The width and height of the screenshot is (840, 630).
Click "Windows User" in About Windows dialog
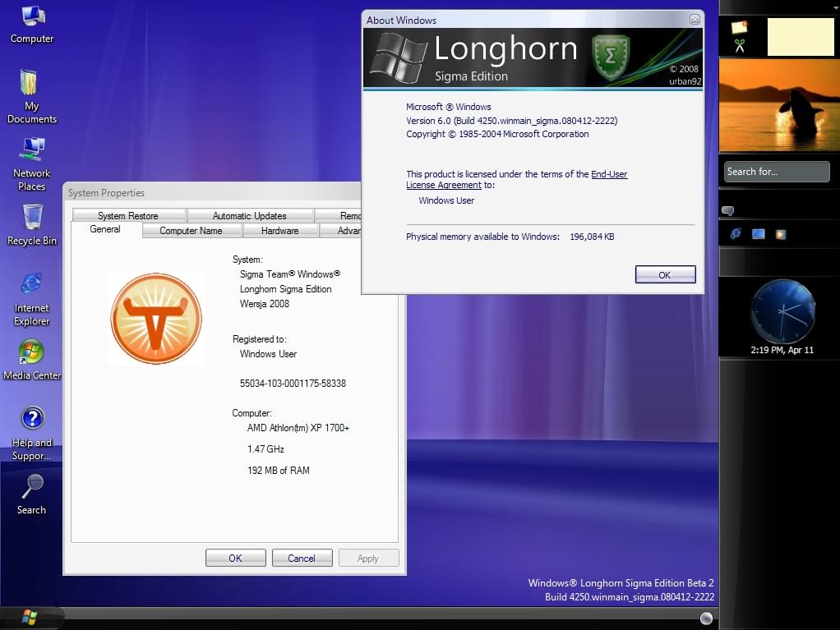click(446, 200)
